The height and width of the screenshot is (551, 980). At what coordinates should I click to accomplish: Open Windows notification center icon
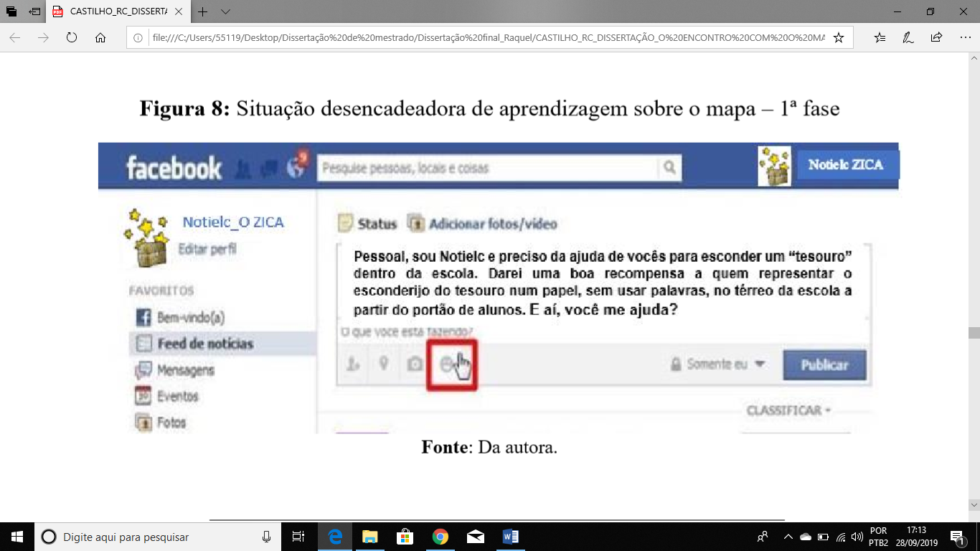click(957, 537)
